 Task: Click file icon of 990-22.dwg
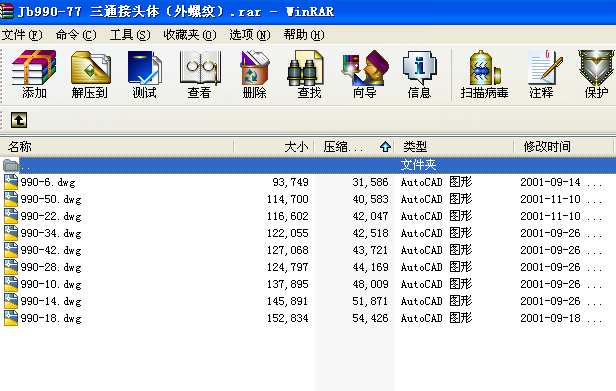coord(11,216)
